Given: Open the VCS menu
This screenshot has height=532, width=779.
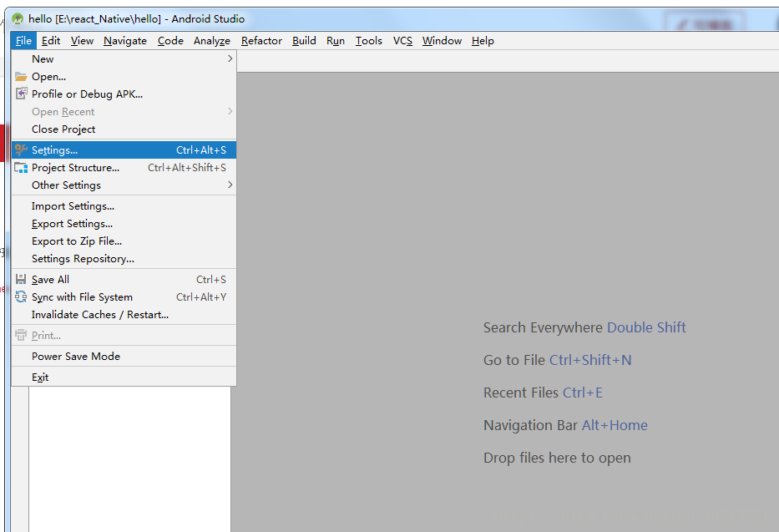Looking at the screenshot, I should [x=402, y=41].
